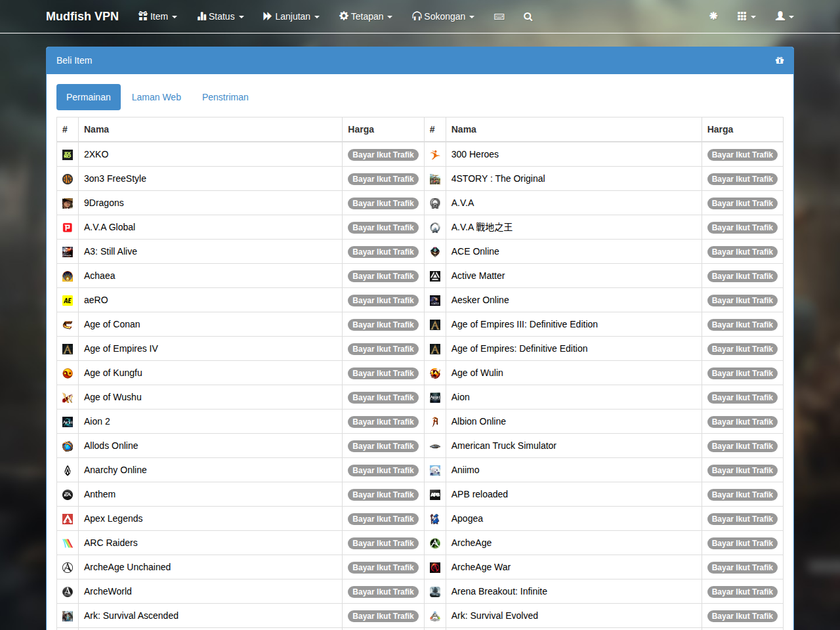Screen dimensions: 840x630
Task: Click the aeRO game icon
Action: pyautogui.click(x=68, y=301)
